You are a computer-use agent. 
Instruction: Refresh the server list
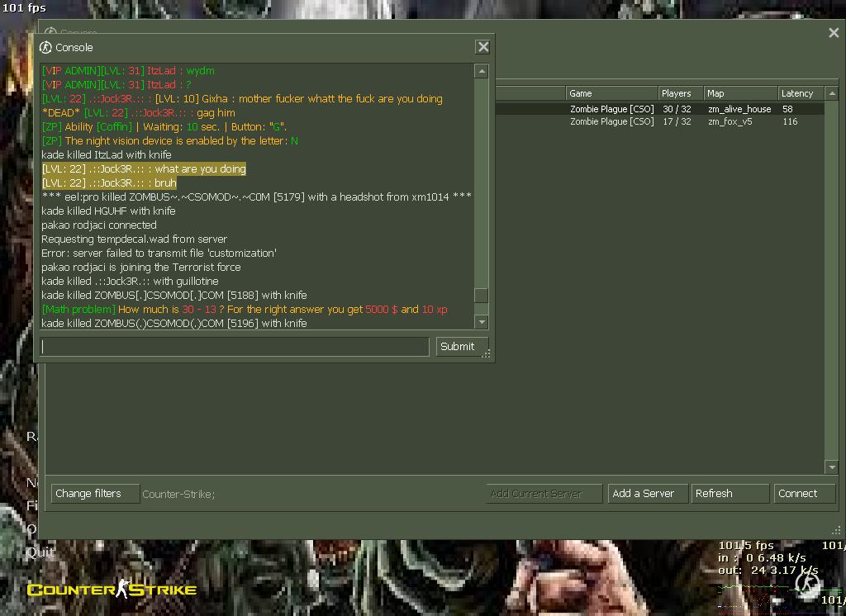[730, 494]
